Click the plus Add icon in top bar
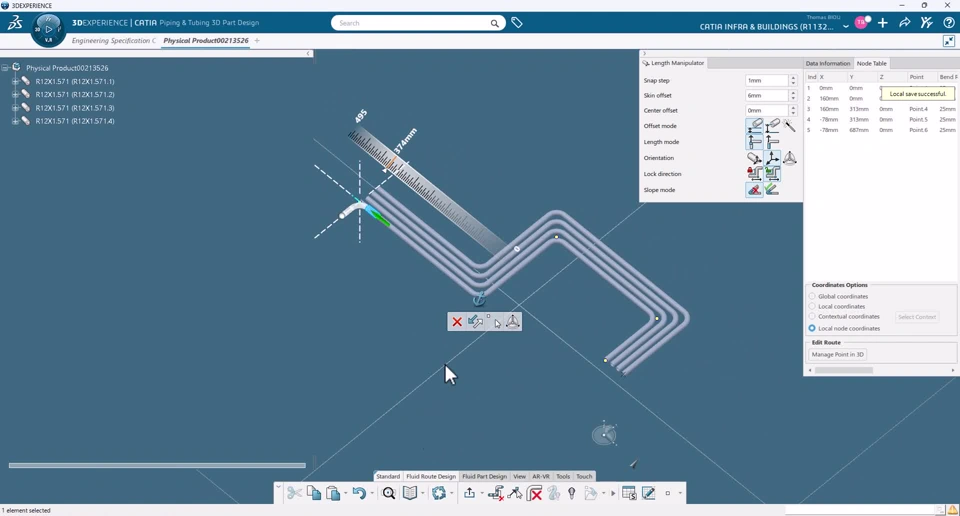Screen dimensions: 960x516 click(883, 23)
